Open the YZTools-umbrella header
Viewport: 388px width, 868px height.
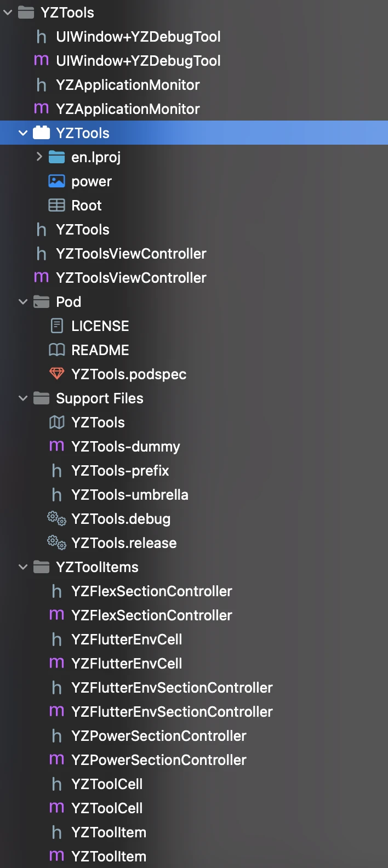(129, 495)
